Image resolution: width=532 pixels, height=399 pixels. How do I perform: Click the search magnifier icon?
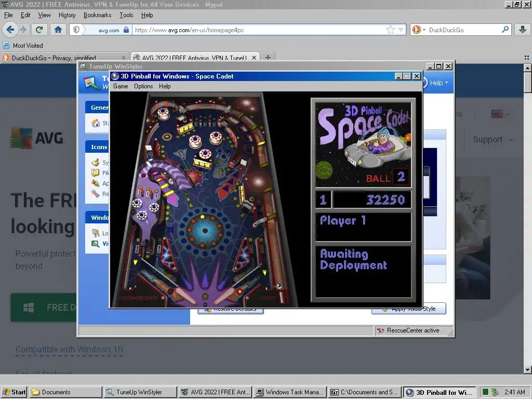pyautogui.click(x=505, y=30)
